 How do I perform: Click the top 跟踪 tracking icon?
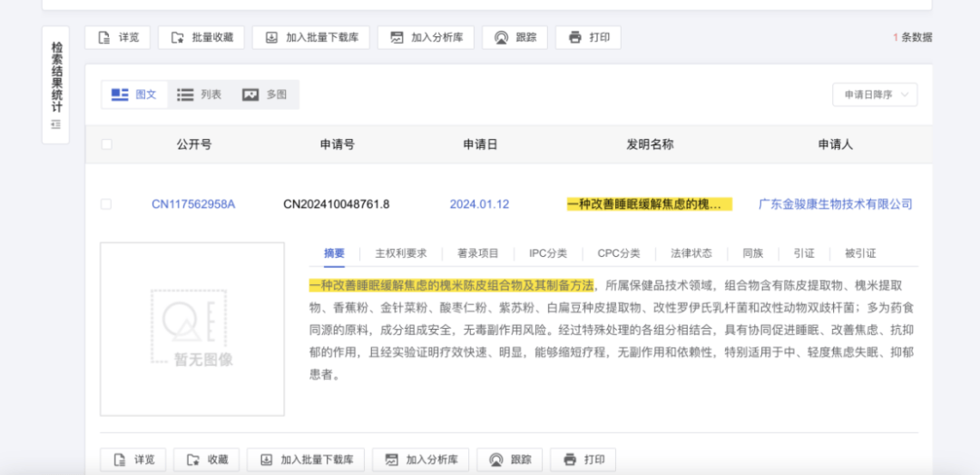[x=501, y=37]
